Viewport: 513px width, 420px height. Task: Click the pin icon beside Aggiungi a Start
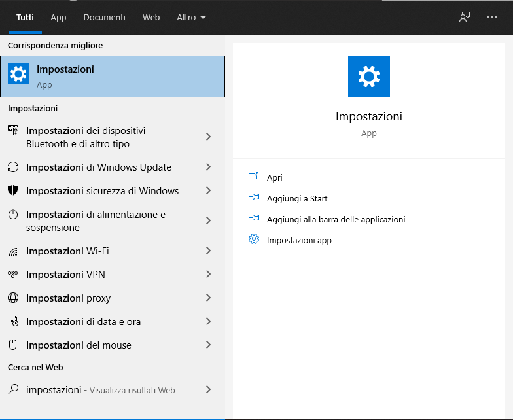254,198
